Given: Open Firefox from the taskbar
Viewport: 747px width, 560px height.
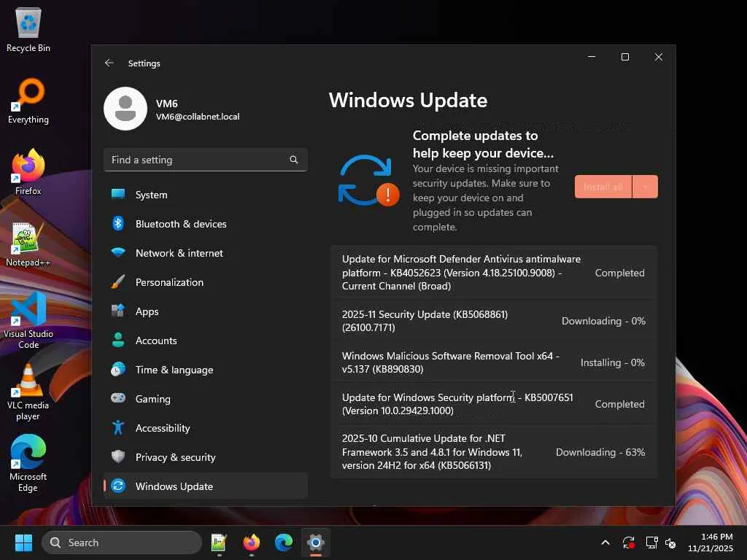Looking at the screenshot, I should point(252,542).
